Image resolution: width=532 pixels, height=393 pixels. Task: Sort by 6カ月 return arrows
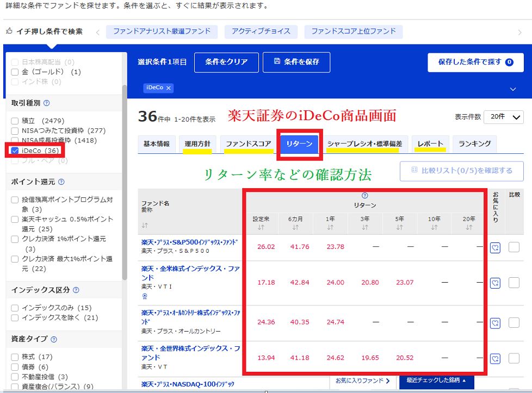tap(295, 227)
